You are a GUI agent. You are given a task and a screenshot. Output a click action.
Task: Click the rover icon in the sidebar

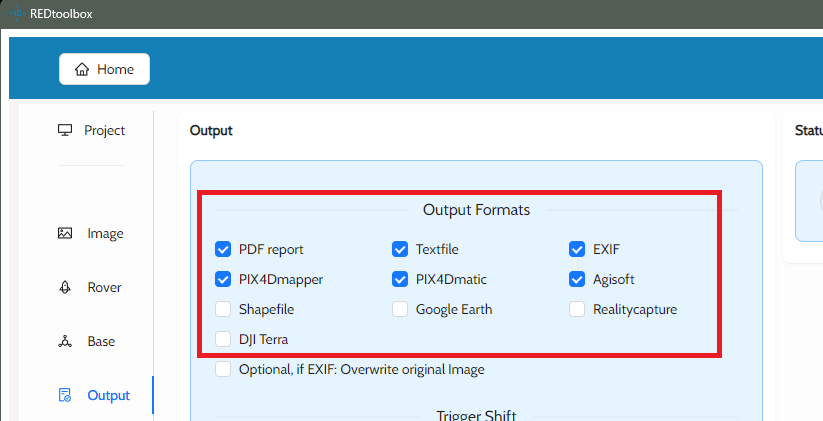pyautogui.click(x=65, y=287)
